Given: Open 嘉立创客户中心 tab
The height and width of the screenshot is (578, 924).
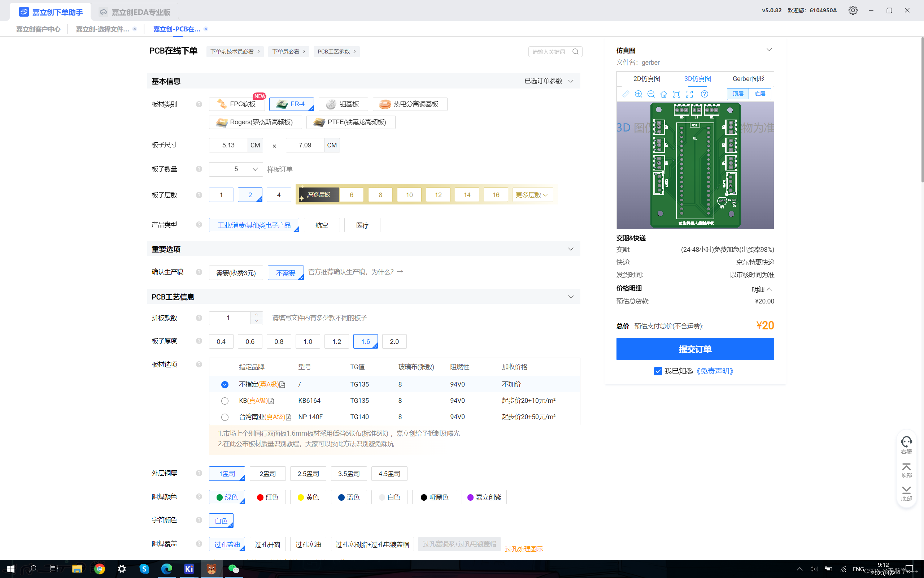Looking at the screenshot, I should [38, 29].
